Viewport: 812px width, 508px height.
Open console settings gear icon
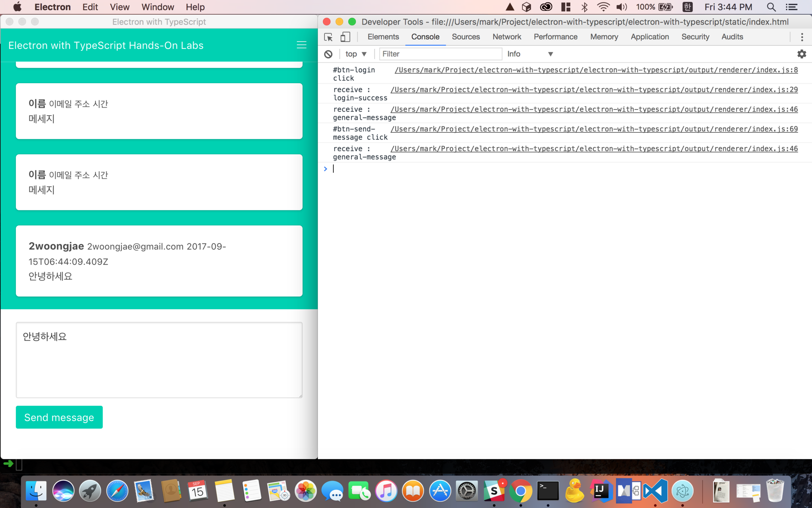pos(801,54)
